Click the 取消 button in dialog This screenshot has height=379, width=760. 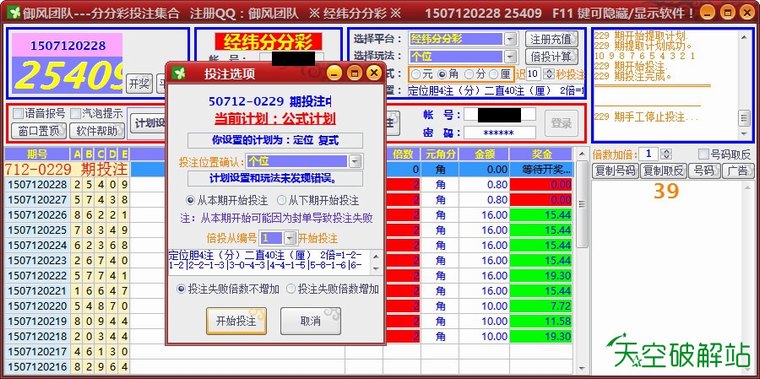(x=310, y=321)
